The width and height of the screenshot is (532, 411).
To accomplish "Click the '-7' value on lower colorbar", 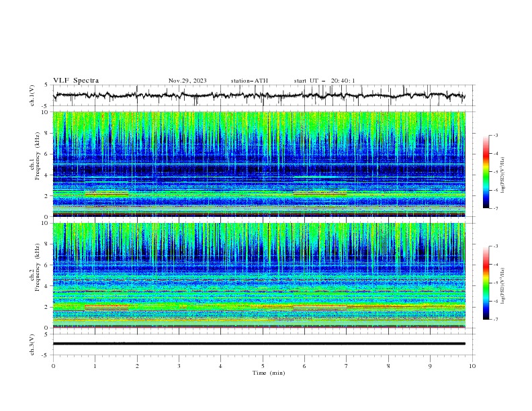I will click(495, 320).
